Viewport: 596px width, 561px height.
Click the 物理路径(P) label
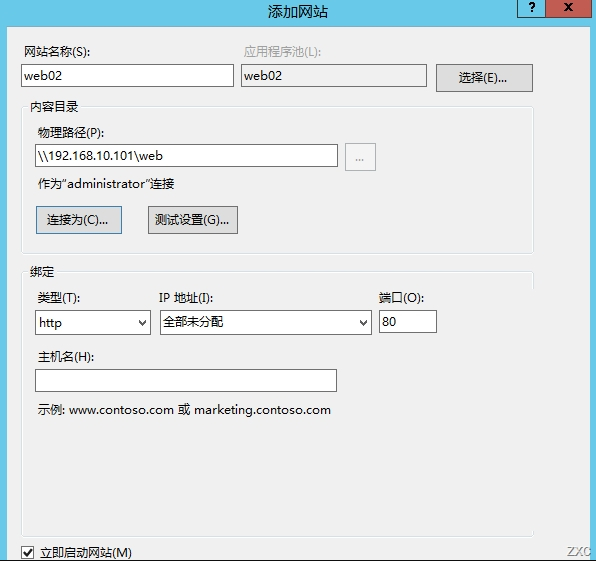[71, 133]
